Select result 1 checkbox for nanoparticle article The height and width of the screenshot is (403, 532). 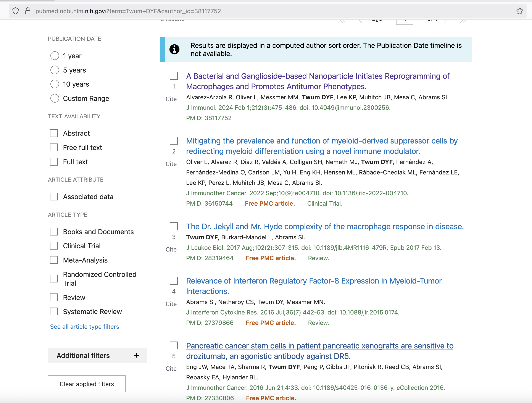pyautogui.click(x=174, y=76)
